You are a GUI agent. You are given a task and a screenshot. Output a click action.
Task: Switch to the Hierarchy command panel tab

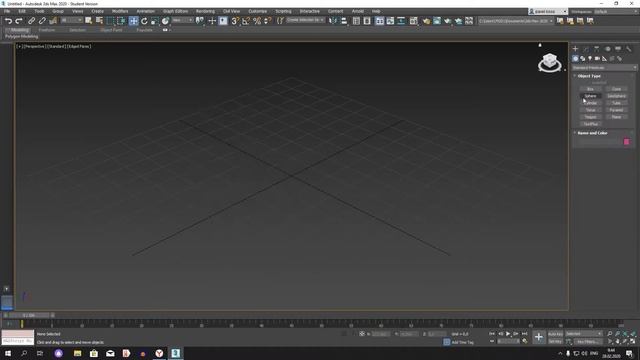click(x=597, y=49)
